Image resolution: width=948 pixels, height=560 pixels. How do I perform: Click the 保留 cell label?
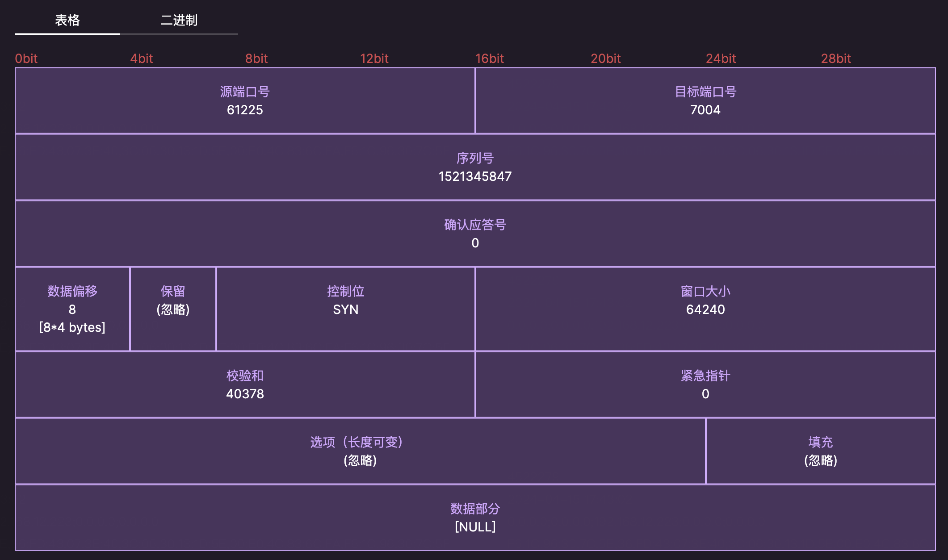tap(173, 291)
